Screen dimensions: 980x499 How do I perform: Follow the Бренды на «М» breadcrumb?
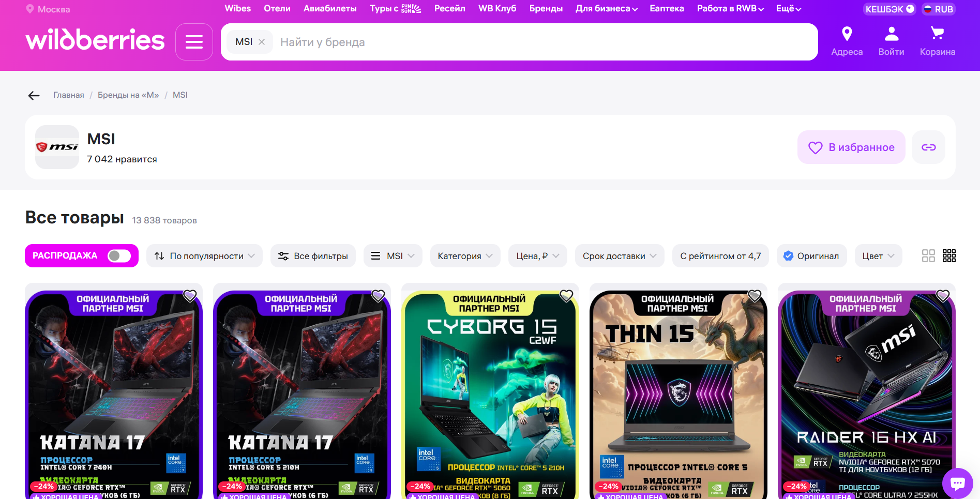tap(128, 95)
